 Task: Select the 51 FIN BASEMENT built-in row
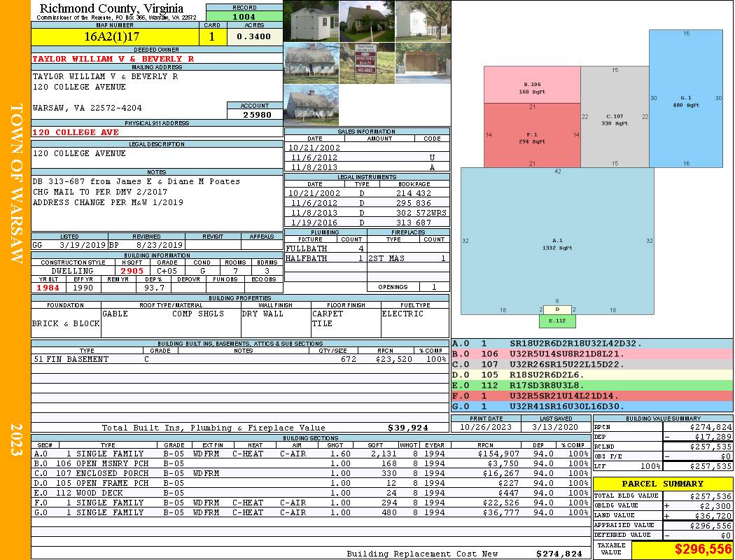240,359
